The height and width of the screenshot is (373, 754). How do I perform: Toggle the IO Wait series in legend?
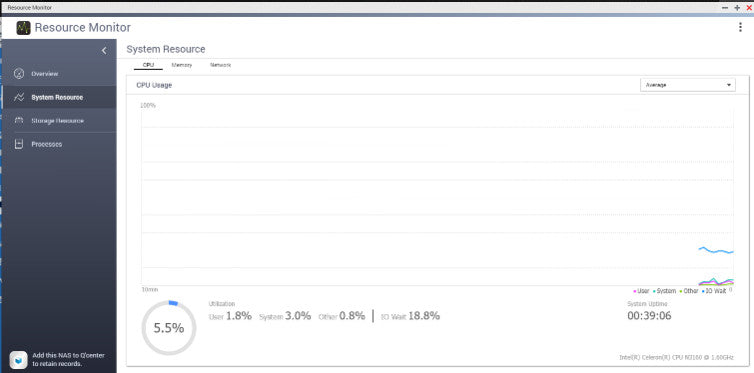pyautogui.click(x=714, y=291)
